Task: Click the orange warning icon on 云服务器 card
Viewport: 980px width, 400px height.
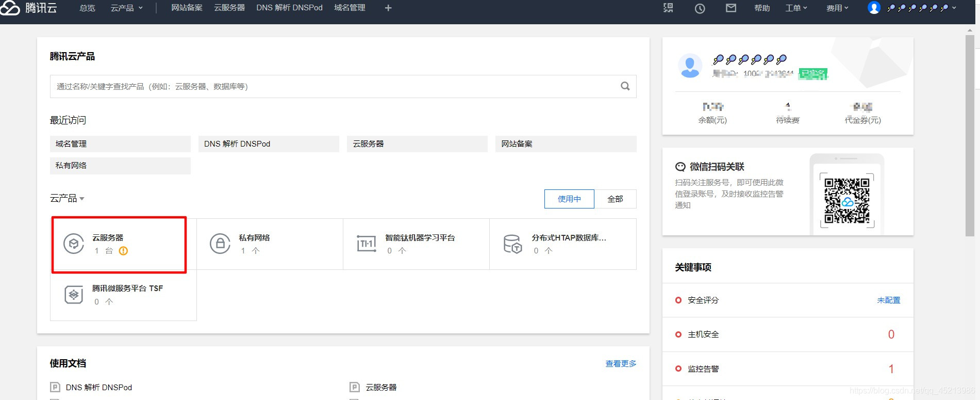Action: coord(123,251)
